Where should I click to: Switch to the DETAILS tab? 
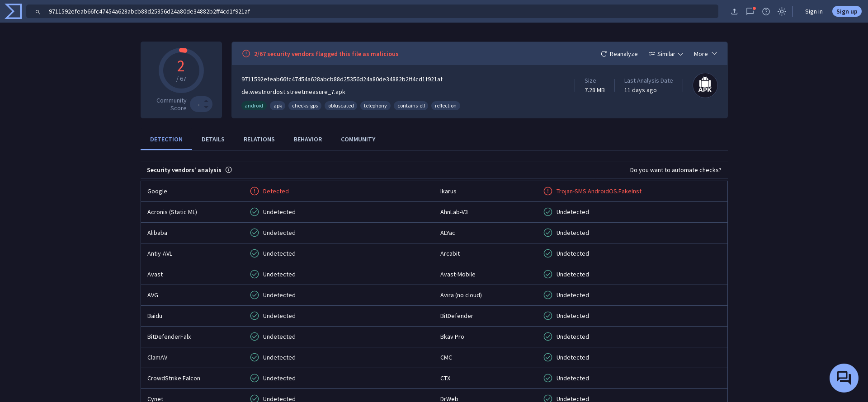pos(213,140)
